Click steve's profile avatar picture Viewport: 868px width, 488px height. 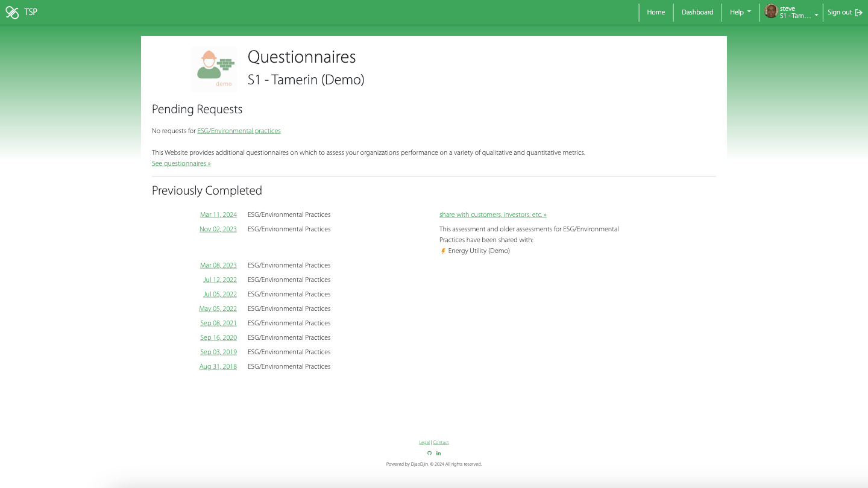(x=771, y=11)
